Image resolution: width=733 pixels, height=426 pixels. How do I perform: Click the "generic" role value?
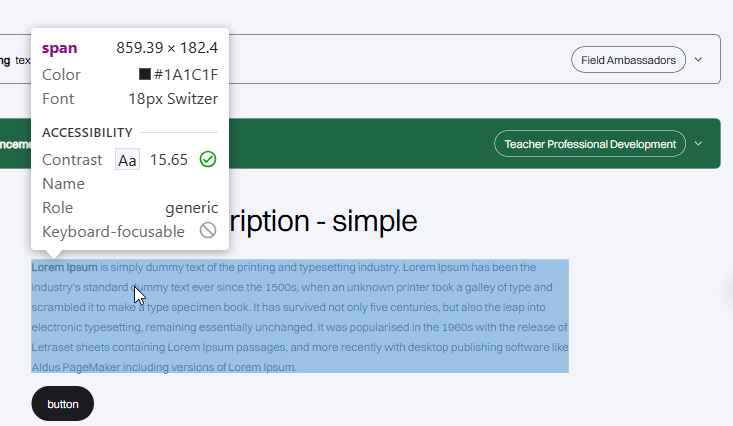(191, 208)
